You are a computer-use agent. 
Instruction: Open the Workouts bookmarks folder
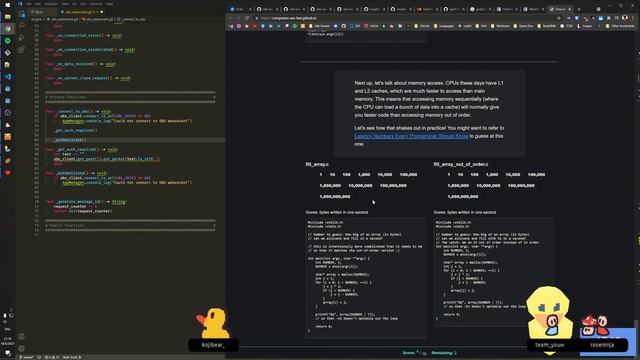[x=500, y=26]
